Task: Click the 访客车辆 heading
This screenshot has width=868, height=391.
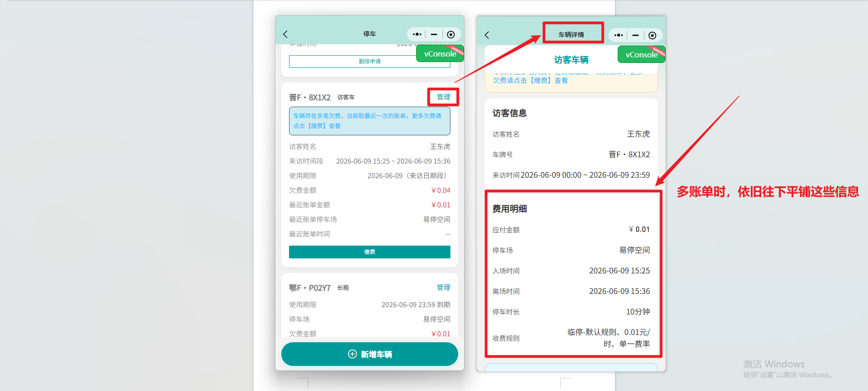Action: pos(571,60)
